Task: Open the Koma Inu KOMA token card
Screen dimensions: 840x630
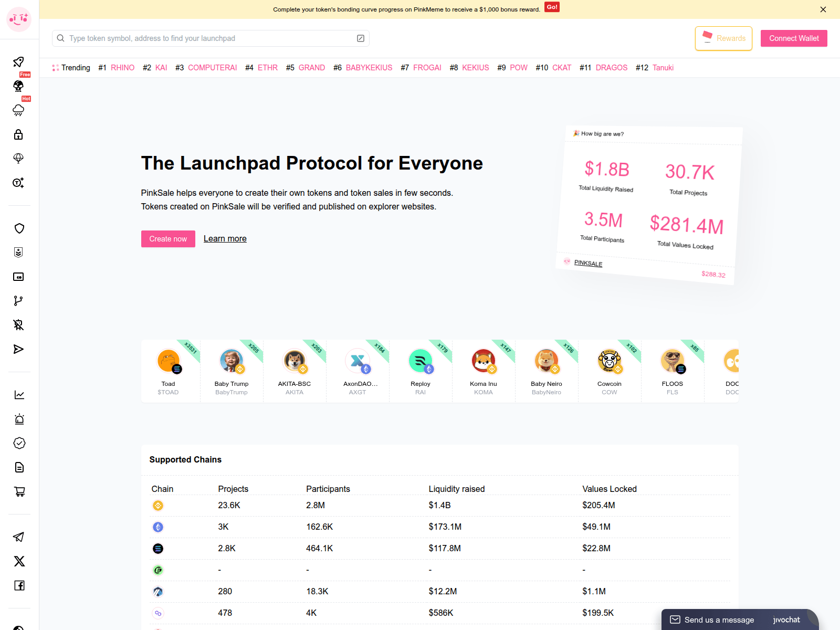Action: point(484,371)
